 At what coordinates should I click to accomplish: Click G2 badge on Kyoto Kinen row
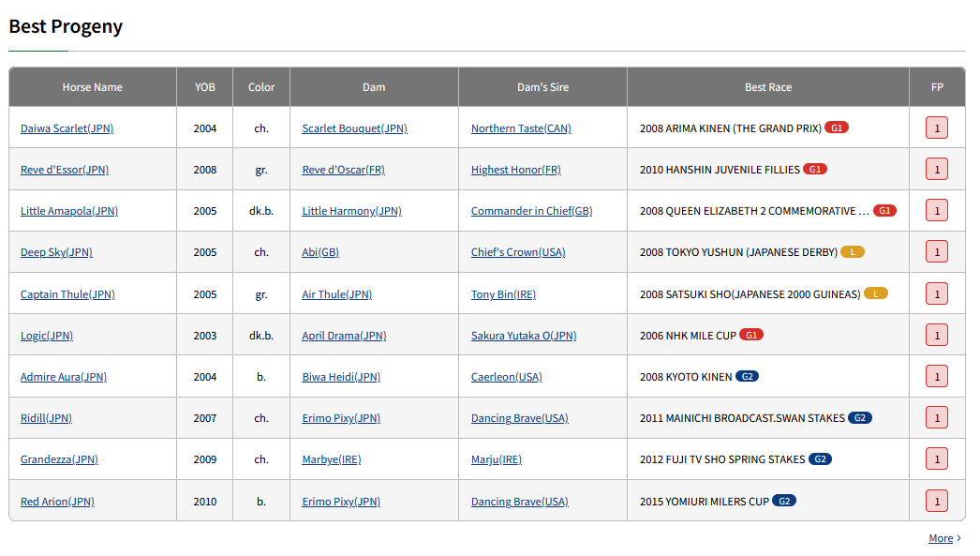[747, 376]
